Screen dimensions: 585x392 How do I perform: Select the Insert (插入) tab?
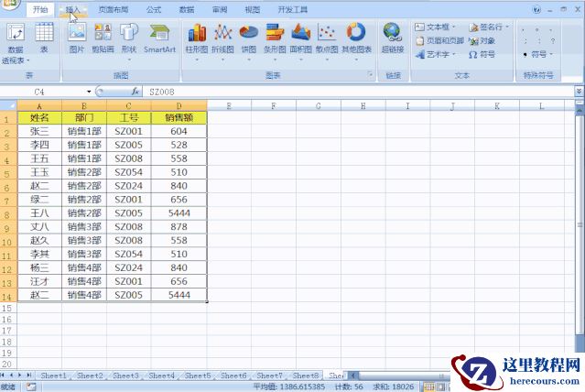coord(73,10)
